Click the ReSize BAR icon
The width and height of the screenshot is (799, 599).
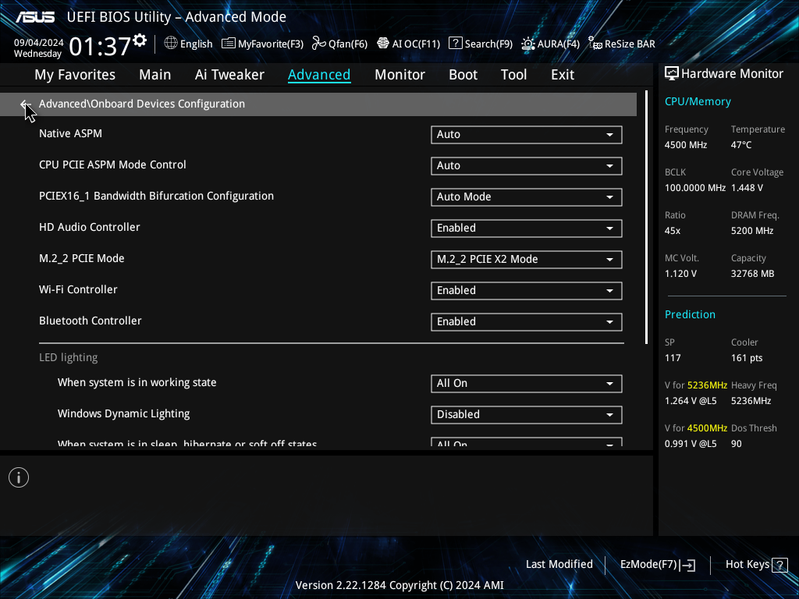[595, 43]
